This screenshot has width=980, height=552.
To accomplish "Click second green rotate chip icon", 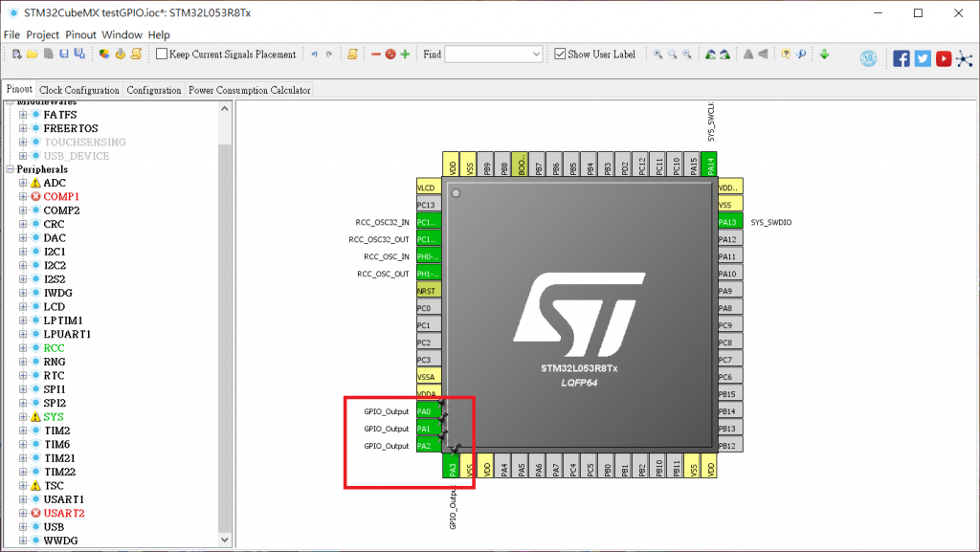I will (724, 55).
